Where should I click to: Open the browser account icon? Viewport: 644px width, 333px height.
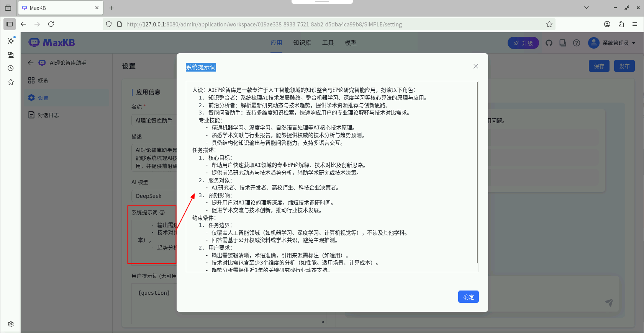click(x=607, y=24)
